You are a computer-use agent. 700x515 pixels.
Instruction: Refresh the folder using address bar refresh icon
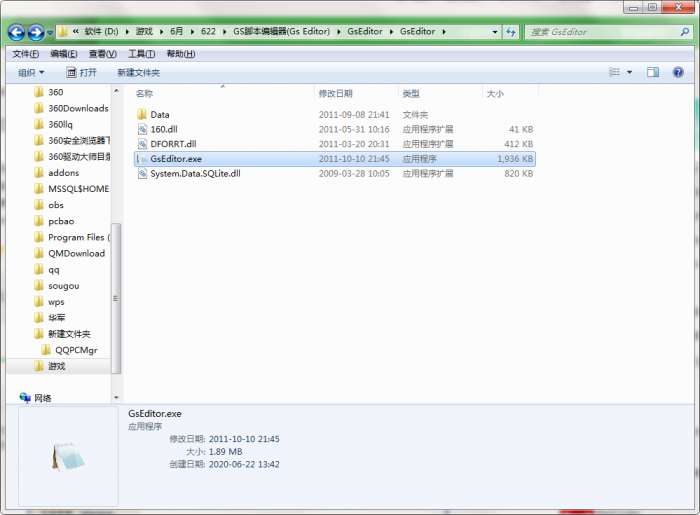pos(510,32)
